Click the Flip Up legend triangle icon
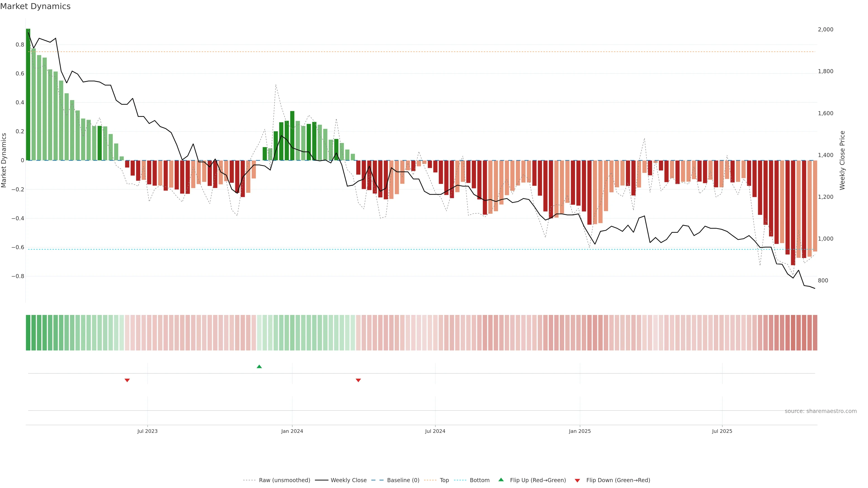The image size is (868, 488). [501, 480]
